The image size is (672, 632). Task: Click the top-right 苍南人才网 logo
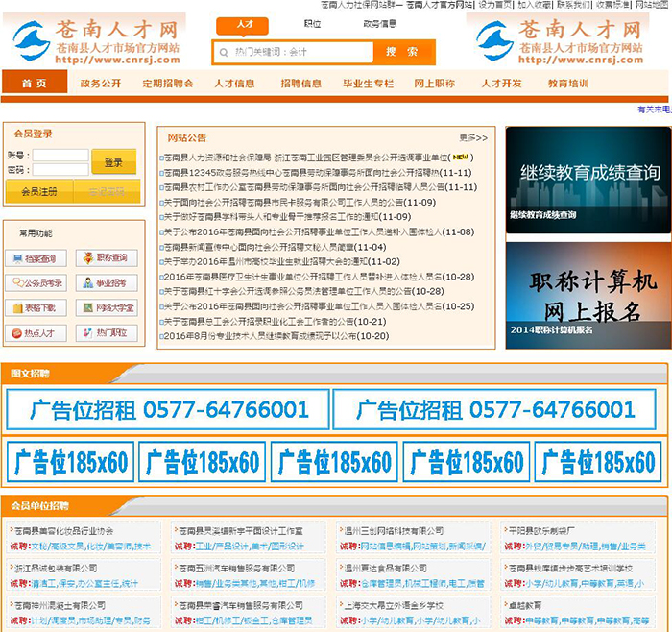559,40
